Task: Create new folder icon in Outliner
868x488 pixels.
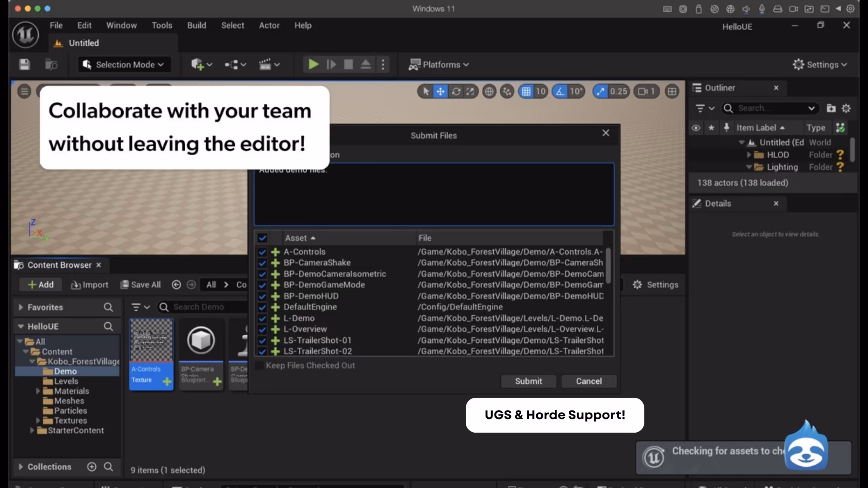Action: point(831,108)
